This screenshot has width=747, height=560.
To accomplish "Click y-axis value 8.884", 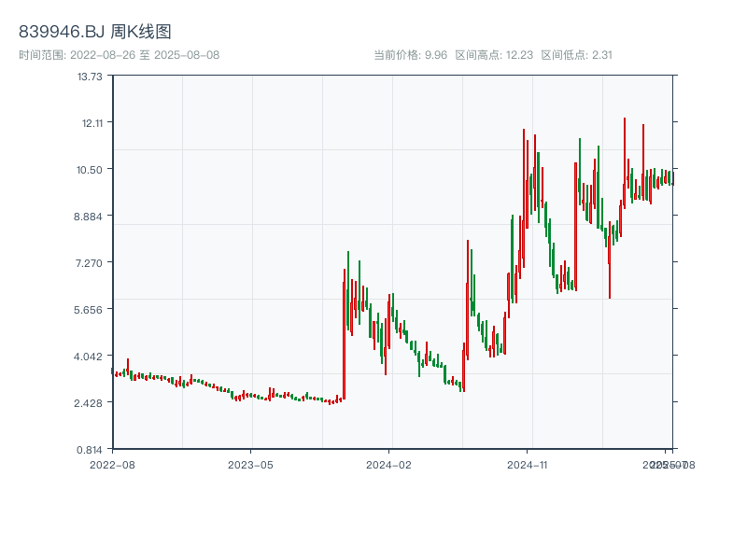I will [x=88, y=217].
